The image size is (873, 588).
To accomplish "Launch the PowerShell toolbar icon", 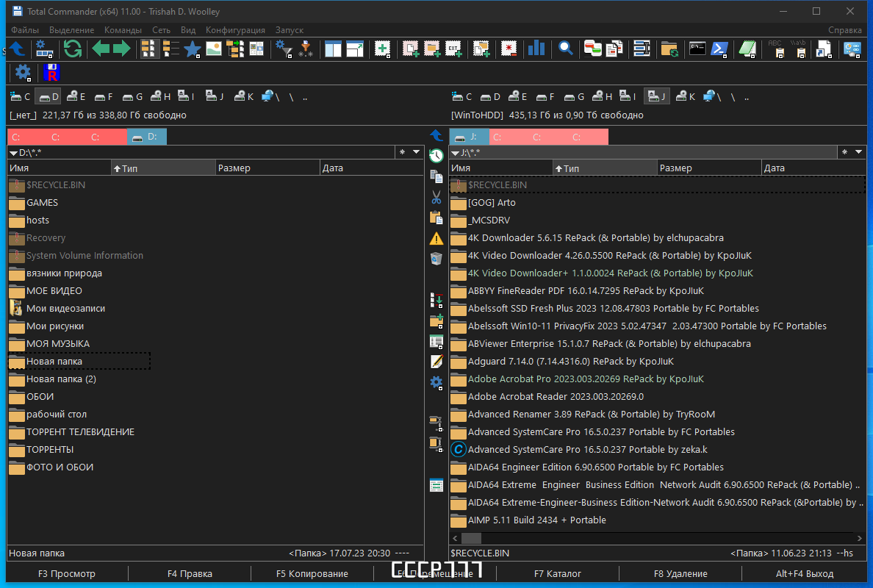I will point(719,49).
